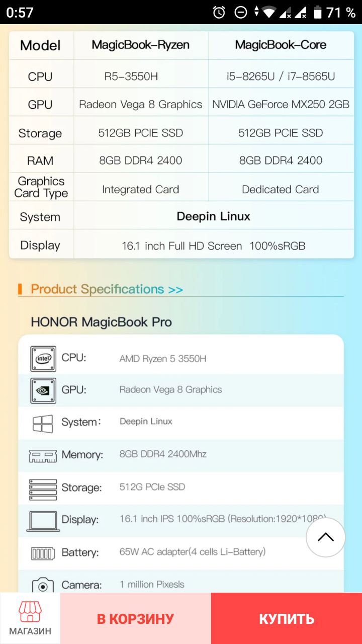Viewport: 362px width, 644px height.
Task: Tap the alarm clock status bar icon
Action: (219, 12)
